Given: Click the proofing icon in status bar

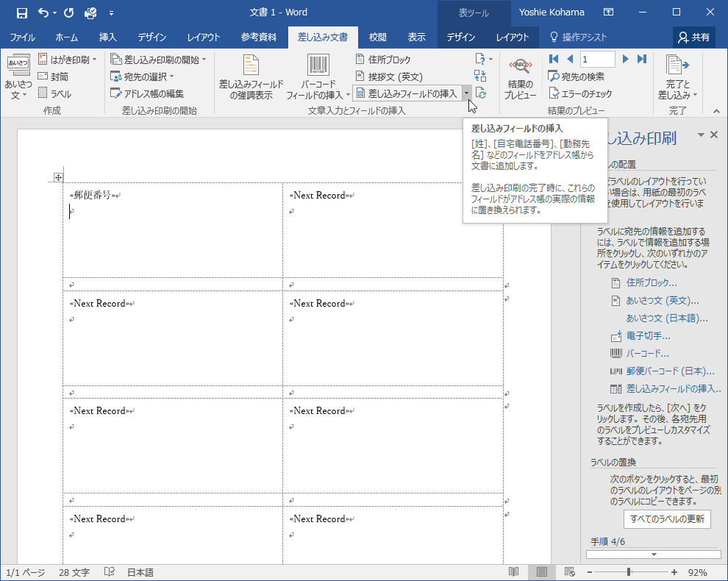Looking at the screenshot, I should (x=110, y=572).
